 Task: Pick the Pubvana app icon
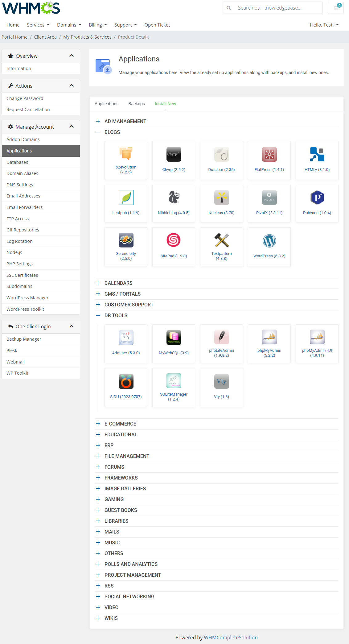coord(317,197)
